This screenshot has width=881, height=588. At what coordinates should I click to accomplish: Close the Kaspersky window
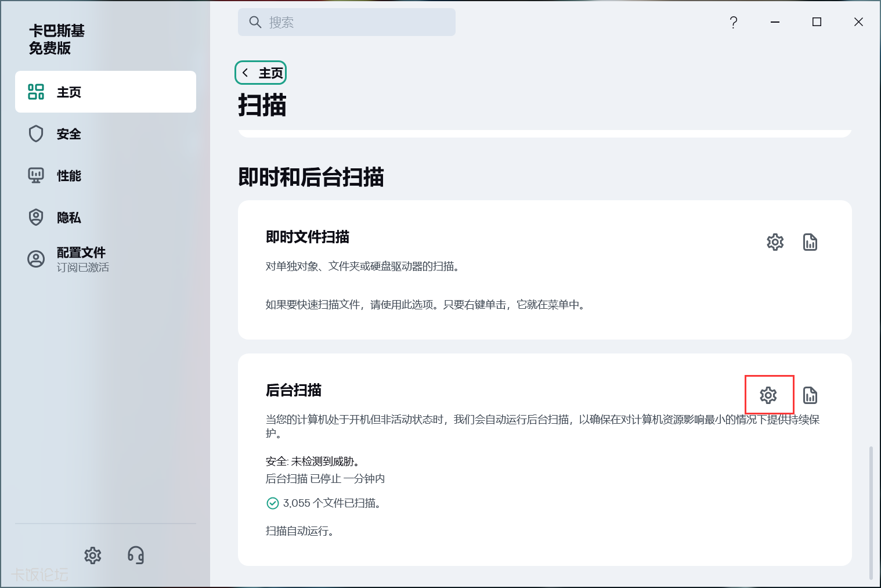(x=858, y=22)
